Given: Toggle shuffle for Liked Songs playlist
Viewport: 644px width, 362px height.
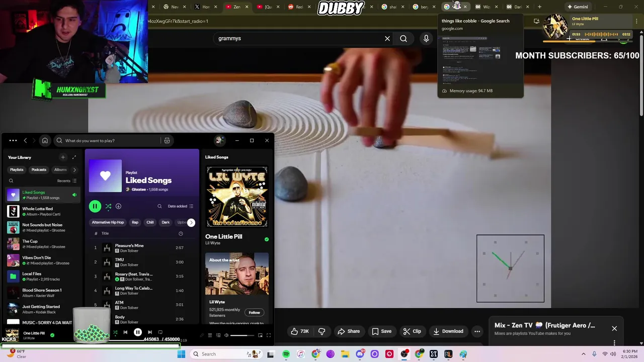Looking at the screenshot, I should 108,206.
